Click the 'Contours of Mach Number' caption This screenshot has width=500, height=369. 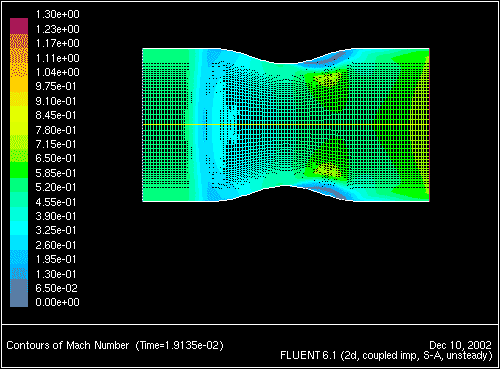coord(68,345)
